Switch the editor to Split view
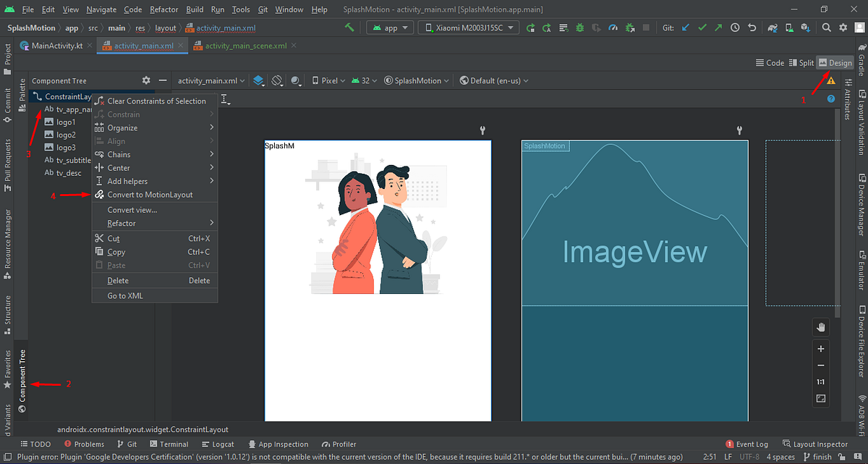Image resolution: width=868 pixels, height=464 pixels. coord(800,63)
